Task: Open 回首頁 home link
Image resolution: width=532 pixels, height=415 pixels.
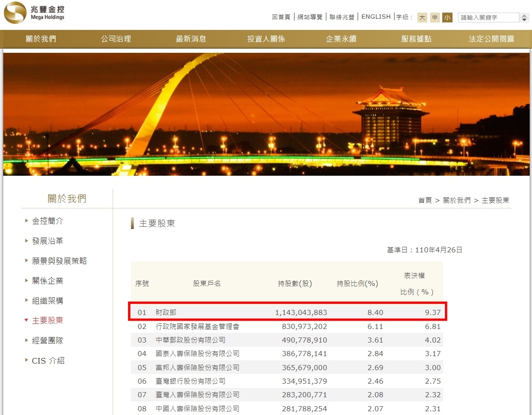Action: click(x=281, y=17)
